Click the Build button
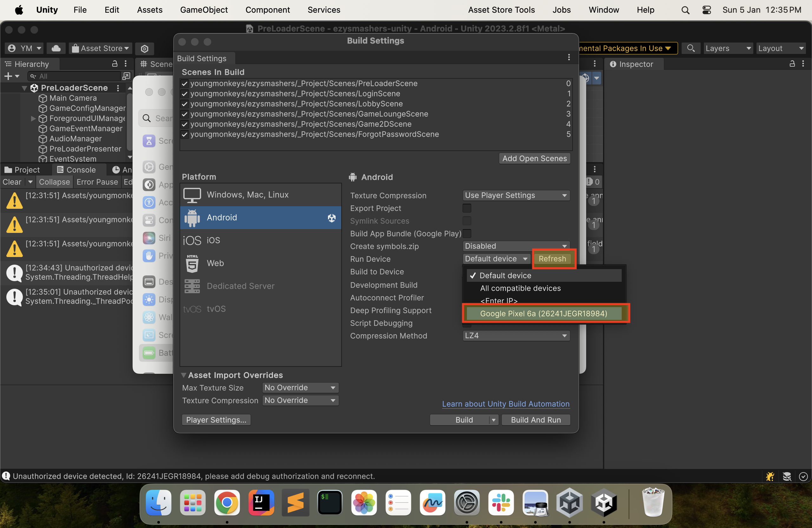 [460, 420]
